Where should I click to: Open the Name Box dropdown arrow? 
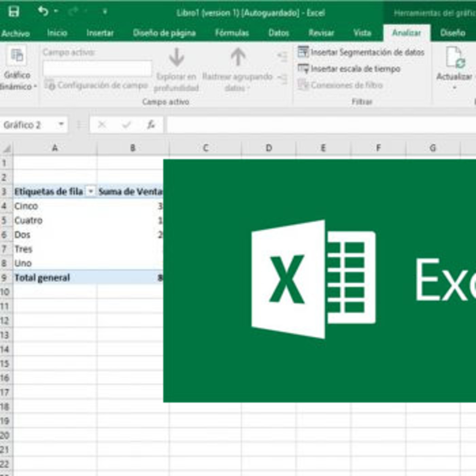61,124
